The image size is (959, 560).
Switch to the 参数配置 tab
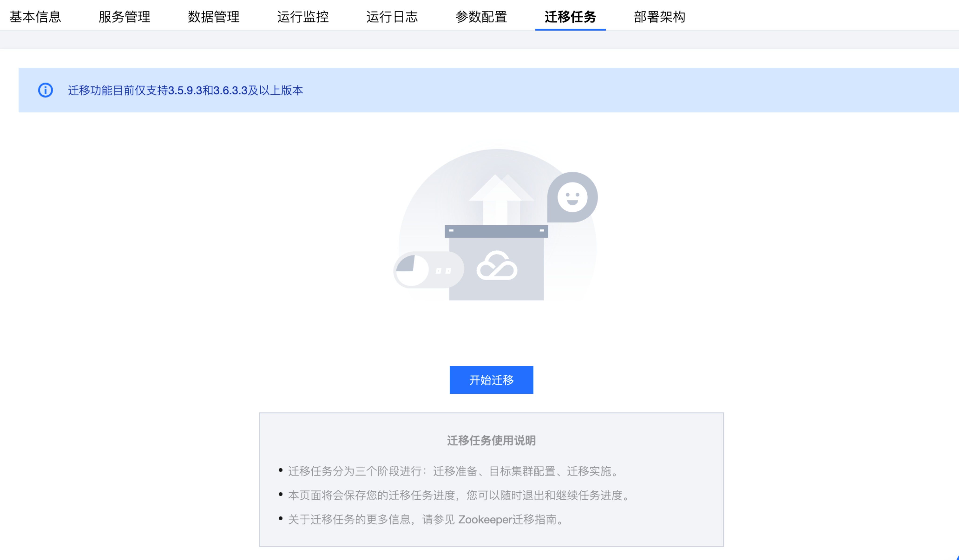[x=481, y=17]
